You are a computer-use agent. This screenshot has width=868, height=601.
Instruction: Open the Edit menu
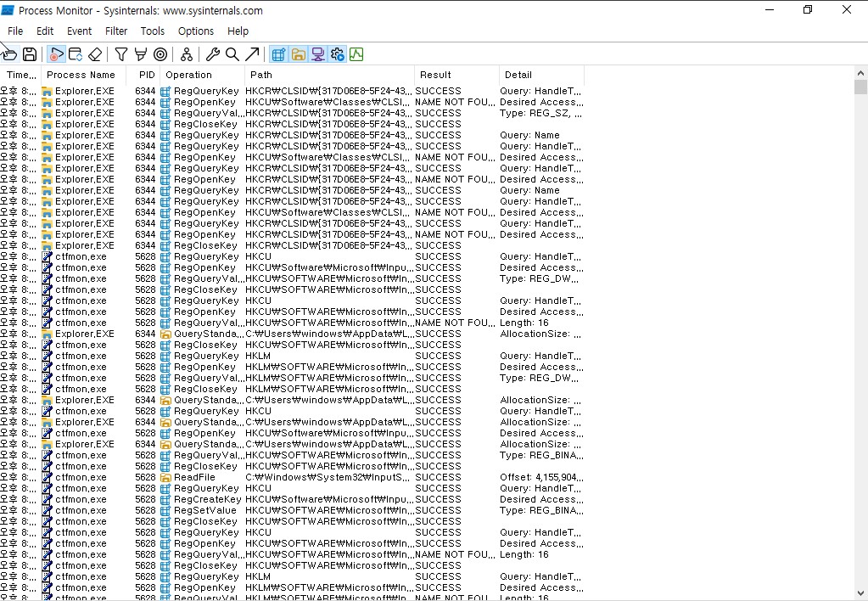click(45, 31)
